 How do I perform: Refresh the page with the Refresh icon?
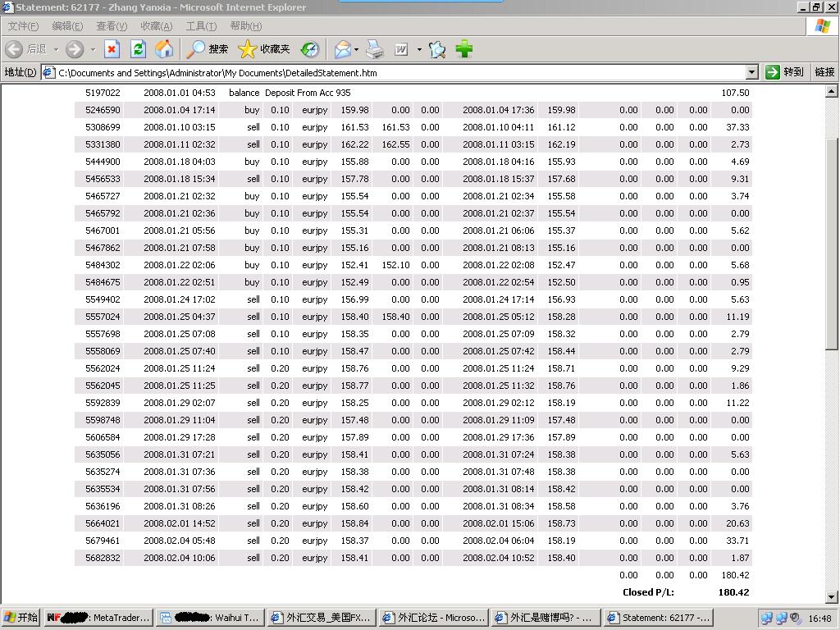click(x=138, y=49)
